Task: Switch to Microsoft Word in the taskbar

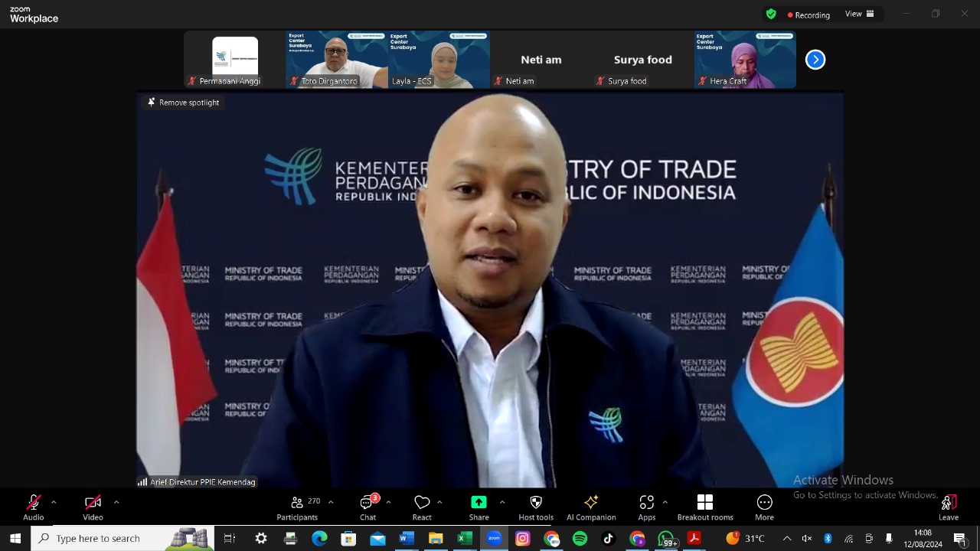Action: (x=407, y=539)
